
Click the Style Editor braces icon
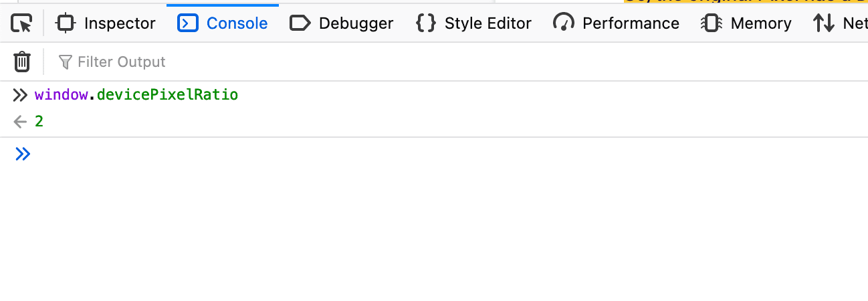pyautogui.click(x=425, y=24)
